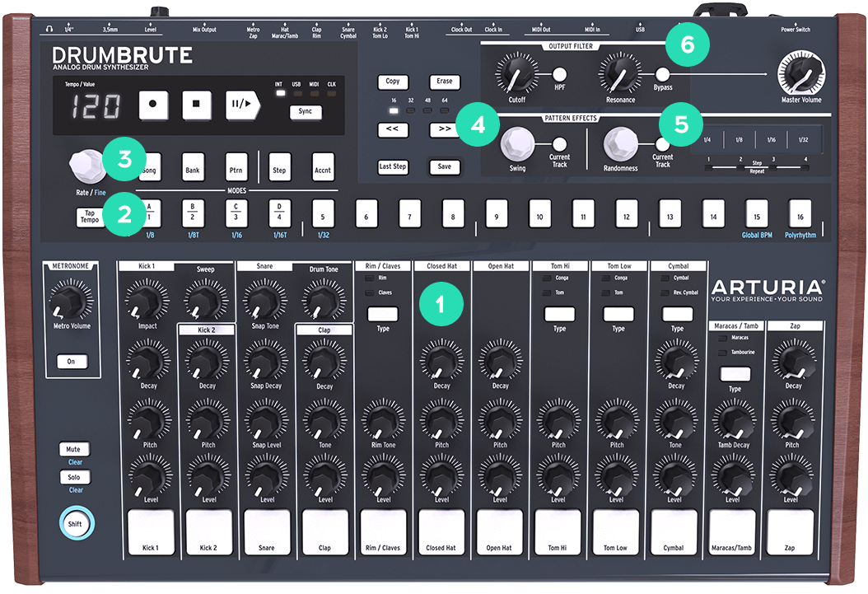Start playback with the Play/Pause button

click(x=242, y=105)
